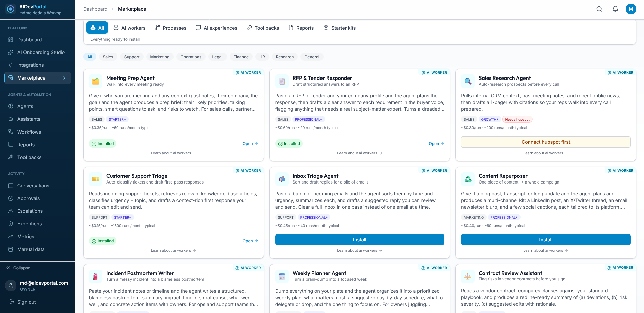
Task: Click the Assistants robot icon
Action: coord(11,119)
